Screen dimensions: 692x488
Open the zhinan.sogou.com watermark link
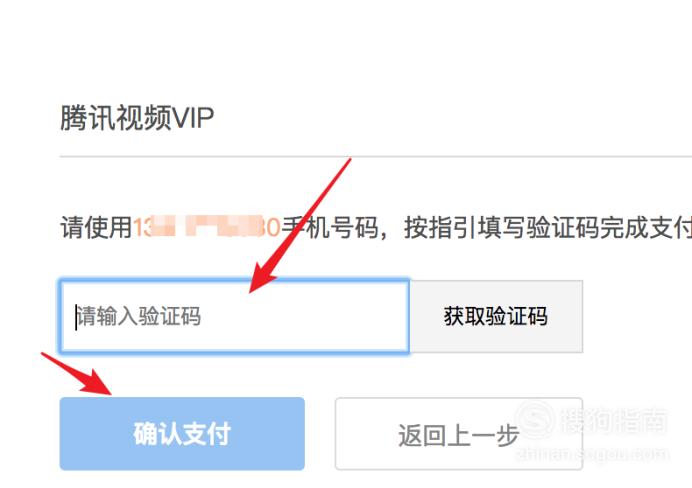[x=591, y=453]
